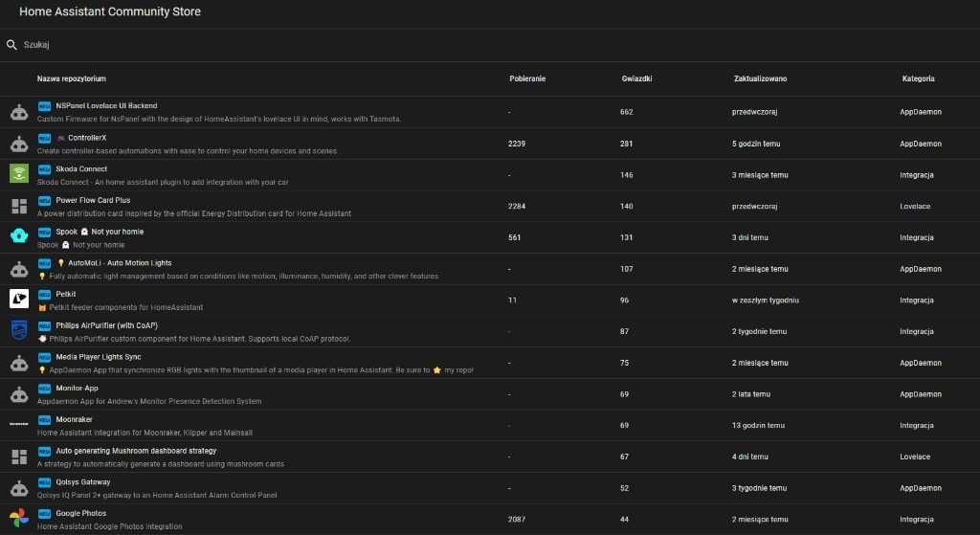Screen dimensions: 980x535
Task: Click the dashboard icon for Mushroom dashboard strategy
Action: point(19,457)
